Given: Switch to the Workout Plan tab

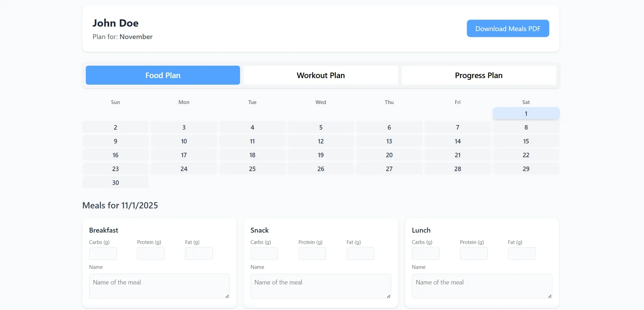Looking at the screenshot, I should pos(321,75).
